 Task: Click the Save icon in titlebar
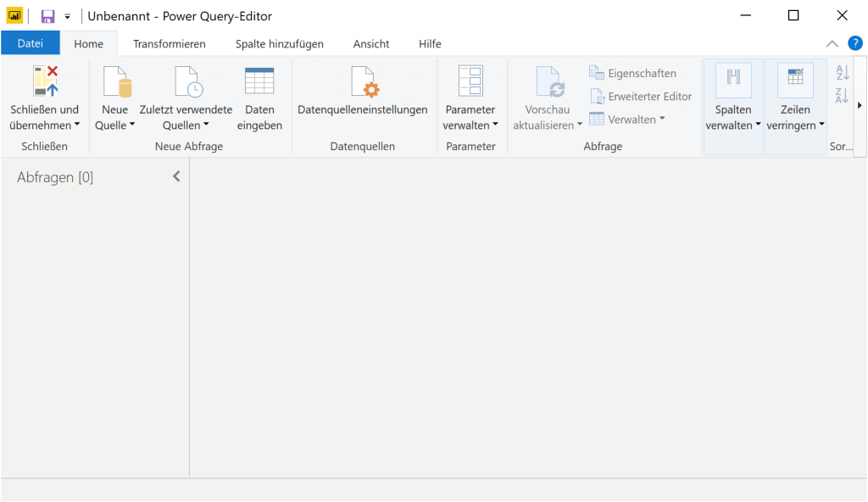[47, 15]
